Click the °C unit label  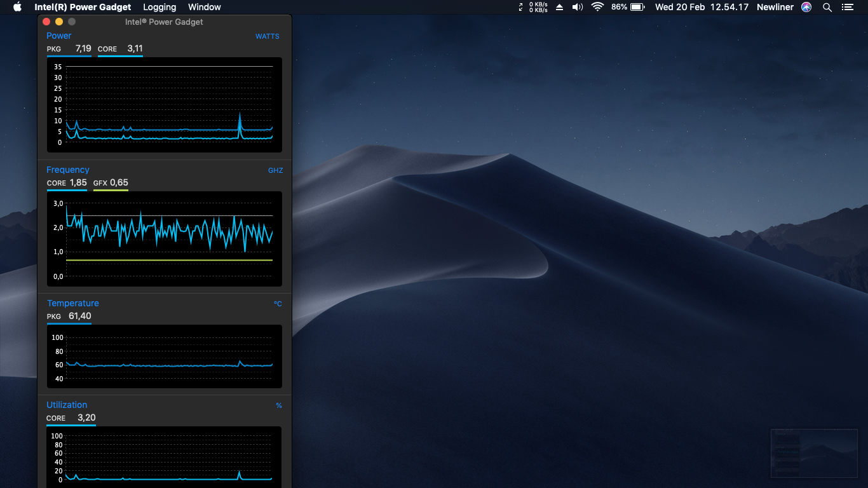(278, 304)
